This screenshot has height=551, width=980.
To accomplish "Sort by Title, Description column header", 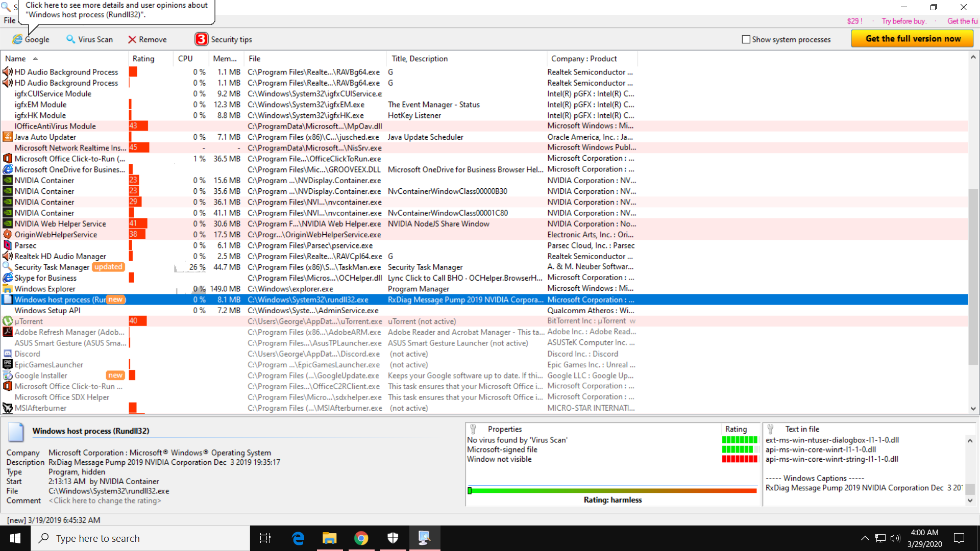I will [x=467, y=59].
